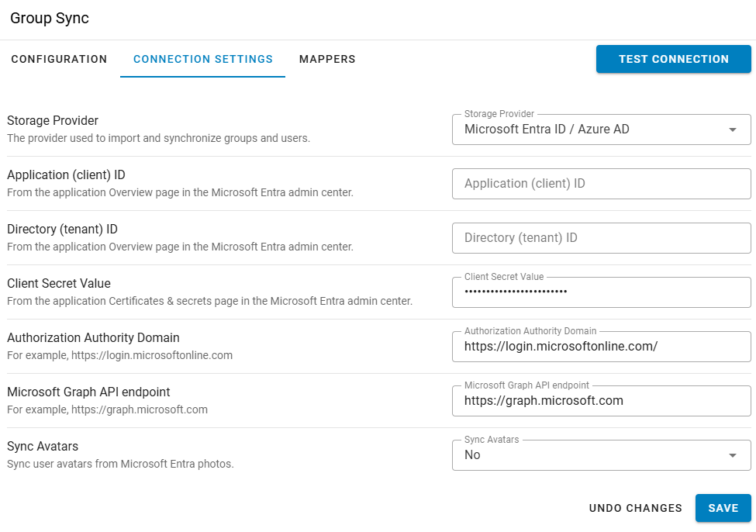Select the Client Secret Value password field

pyautogui.click(x=601, y=292)
